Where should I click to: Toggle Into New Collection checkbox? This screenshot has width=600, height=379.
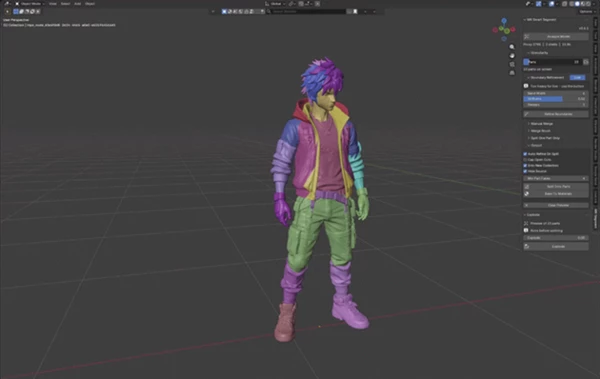[525, 165]
